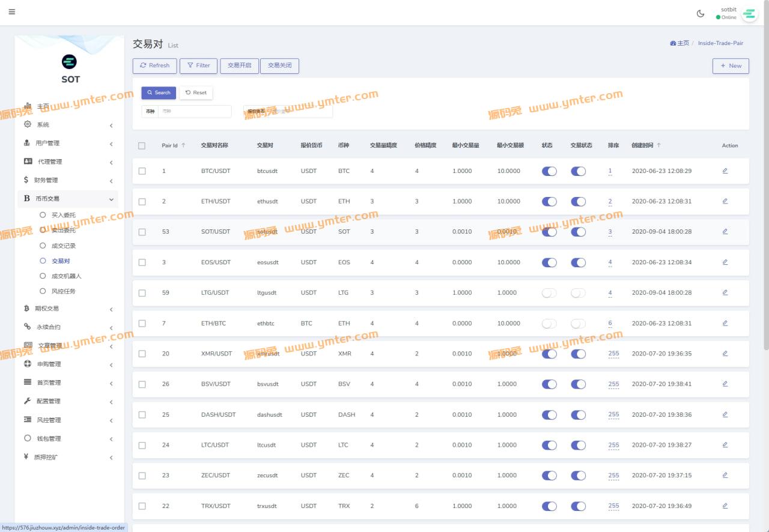Edit the SOT/USDT row pencil icon
This screenshot has height=532, width=769.
coord(725,231)
